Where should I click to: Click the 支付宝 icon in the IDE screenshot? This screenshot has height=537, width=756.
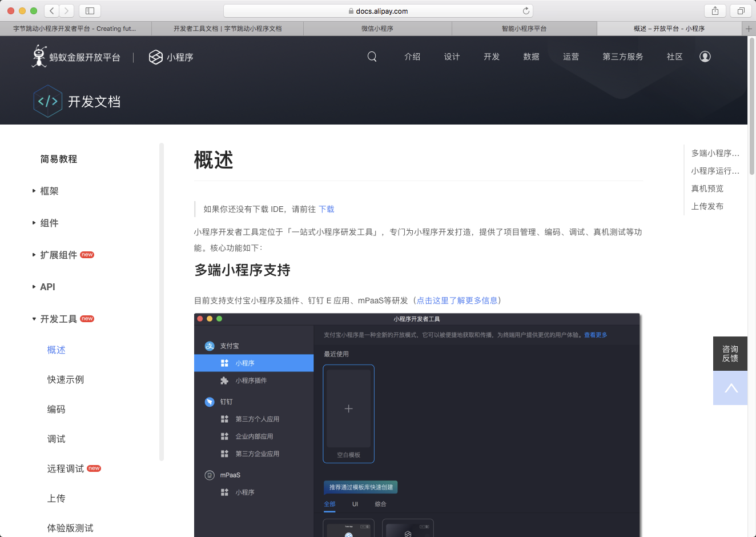pyautogui.click(x=210, y=346)
